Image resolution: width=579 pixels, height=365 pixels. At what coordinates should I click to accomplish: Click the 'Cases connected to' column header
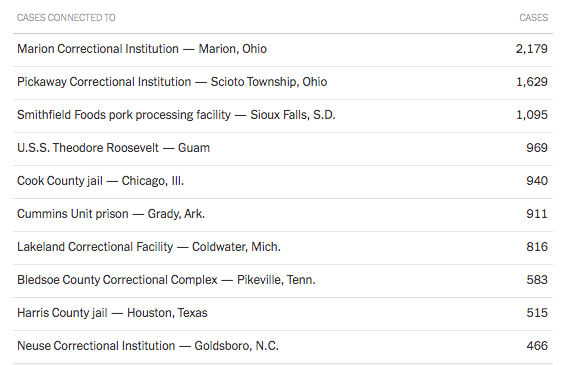tap(66, 17)
